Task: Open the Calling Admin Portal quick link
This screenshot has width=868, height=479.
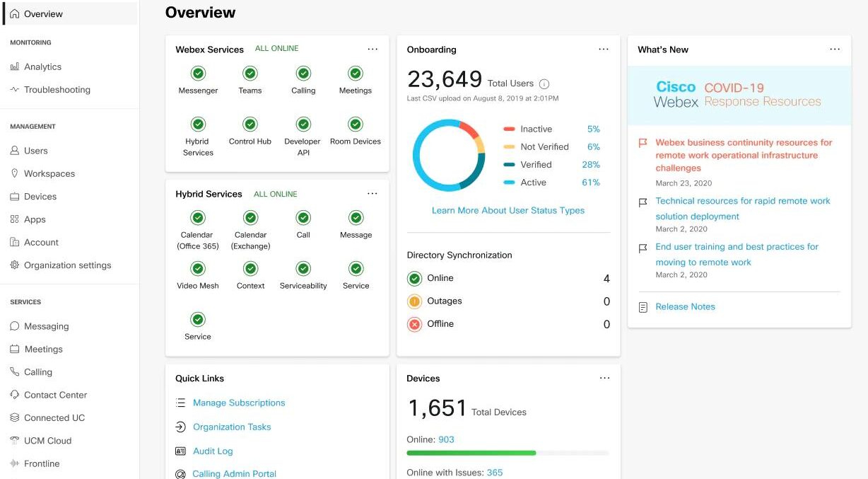Action: coord(234,473)
